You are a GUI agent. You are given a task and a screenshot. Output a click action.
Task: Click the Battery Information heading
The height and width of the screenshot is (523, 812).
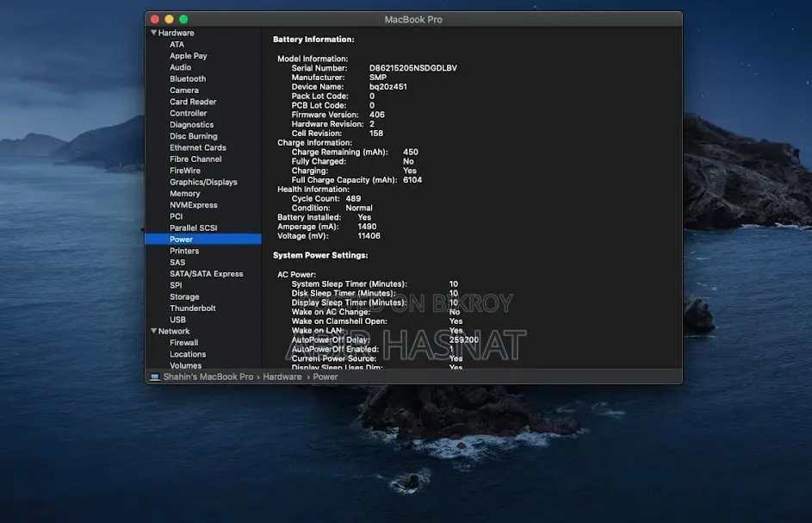pyautogui.click(x=313, y=40)
